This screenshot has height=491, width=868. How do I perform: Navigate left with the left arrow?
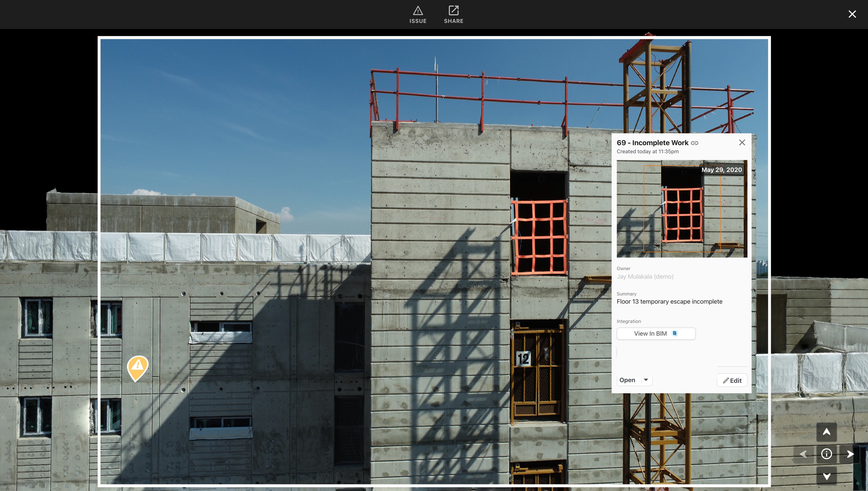click(x=803, y=454)
